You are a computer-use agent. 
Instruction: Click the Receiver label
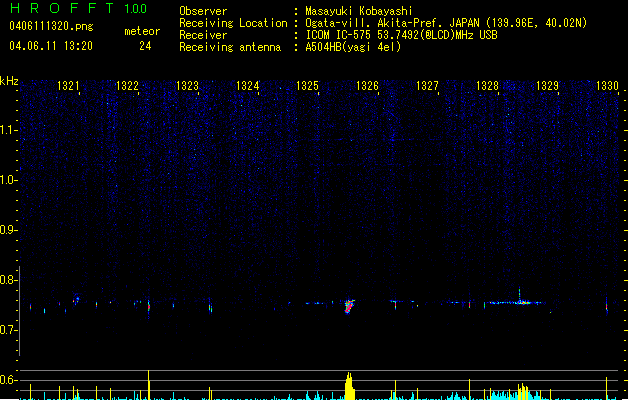tap(203, 35)
